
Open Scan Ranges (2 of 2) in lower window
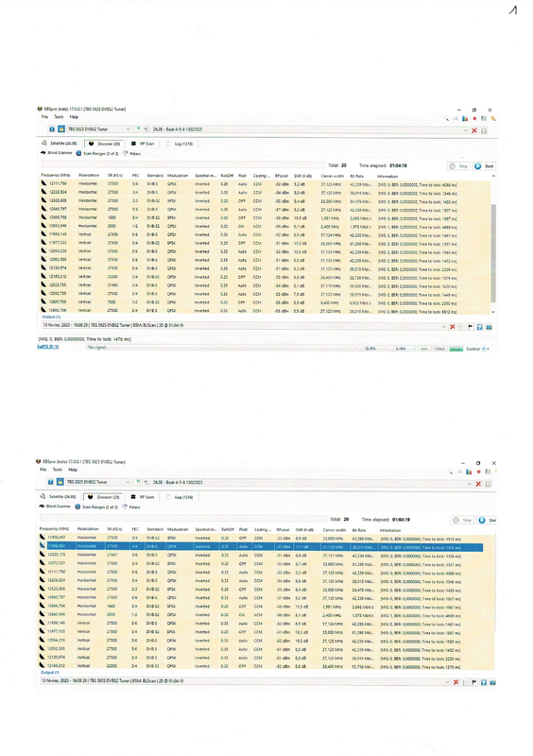96,507
